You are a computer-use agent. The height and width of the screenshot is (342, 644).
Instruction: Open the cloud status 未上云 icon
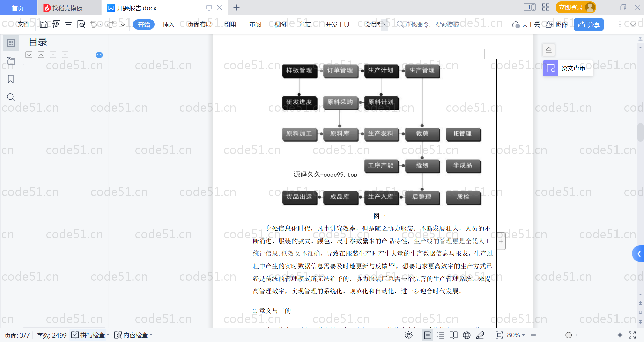[x=526, y=25]
